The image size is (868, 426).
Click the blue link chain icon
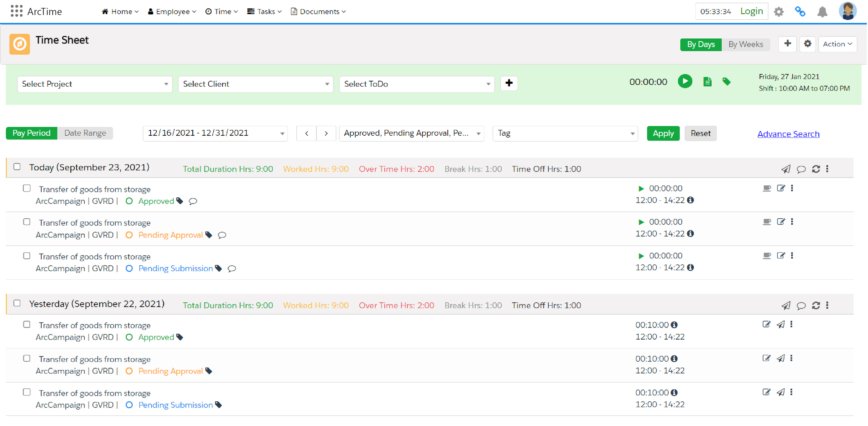tap(800, 12)
